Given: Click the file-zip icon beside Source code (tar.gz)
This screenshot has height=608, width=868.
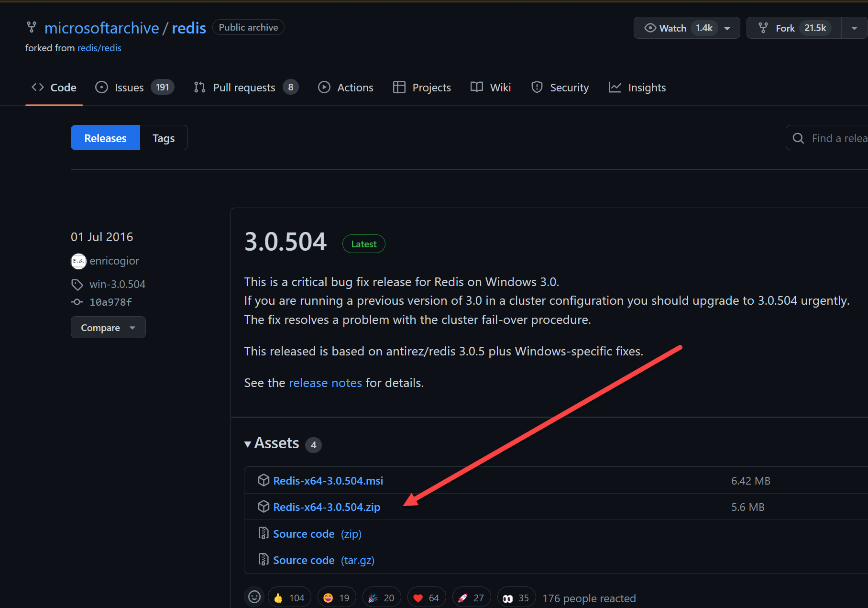Looking at the screenshot, I should coord(264,559).
